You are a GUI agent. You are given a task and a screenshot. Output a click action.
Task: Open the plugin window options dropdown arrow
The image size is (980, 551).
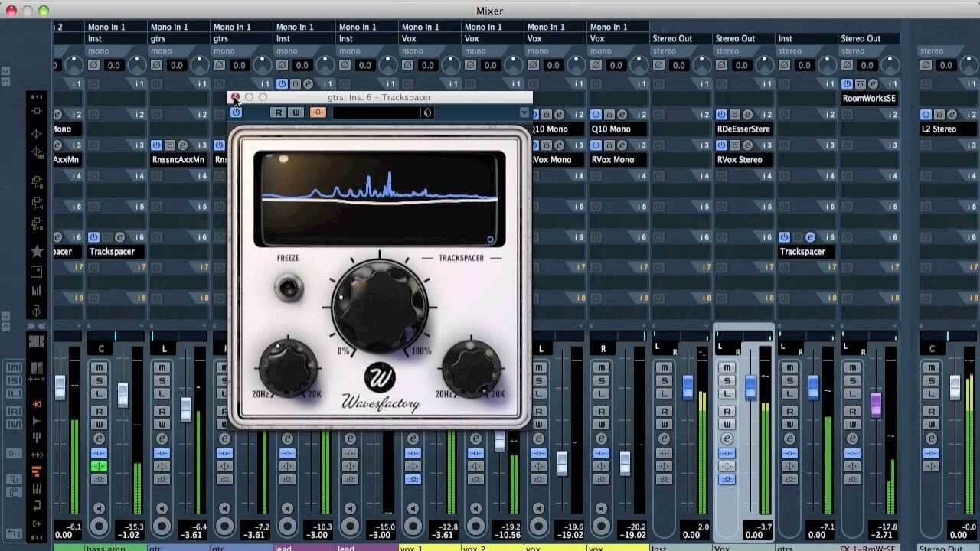(x=524, y=112)
